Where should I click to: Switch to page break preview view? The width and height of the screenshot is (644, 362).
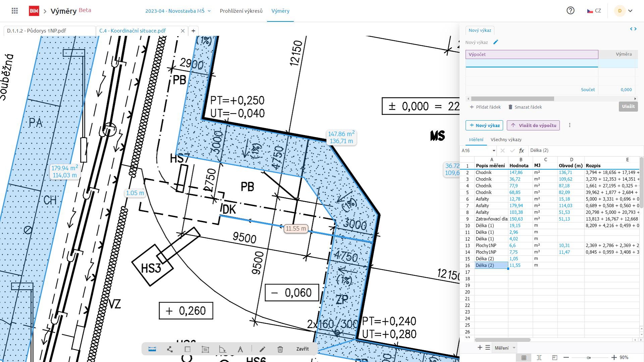tap(554, 358)
